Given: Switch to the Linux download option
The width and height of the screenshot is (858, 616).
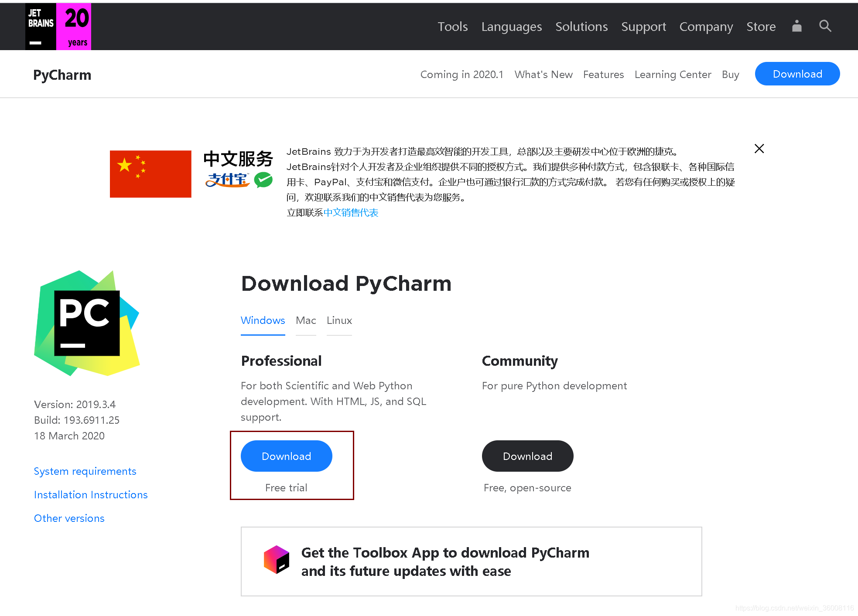Looking at the screenshot, I should [339, 320].
